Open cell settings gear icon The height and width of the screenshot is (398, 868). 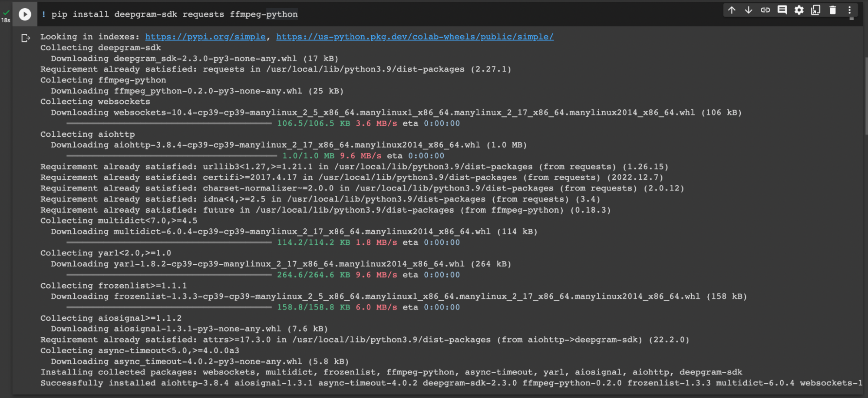click(x=799, y=10)
